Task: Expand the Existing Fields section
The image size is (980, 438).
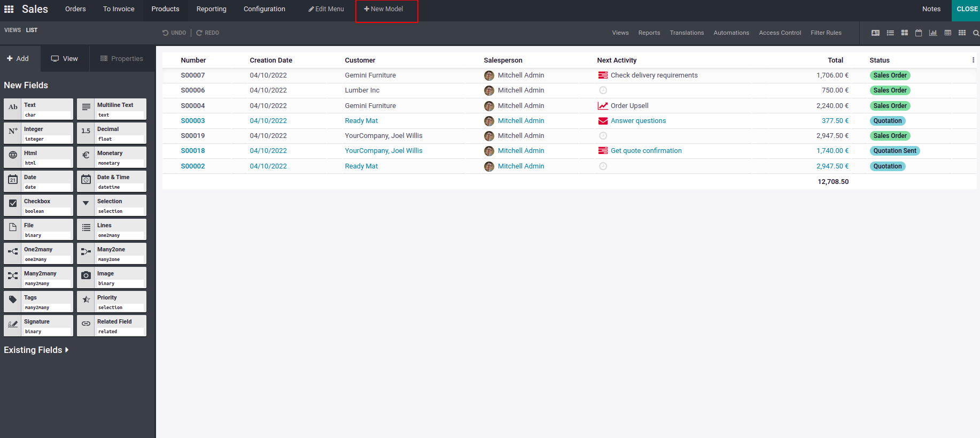Action: (x=36, y=350)
